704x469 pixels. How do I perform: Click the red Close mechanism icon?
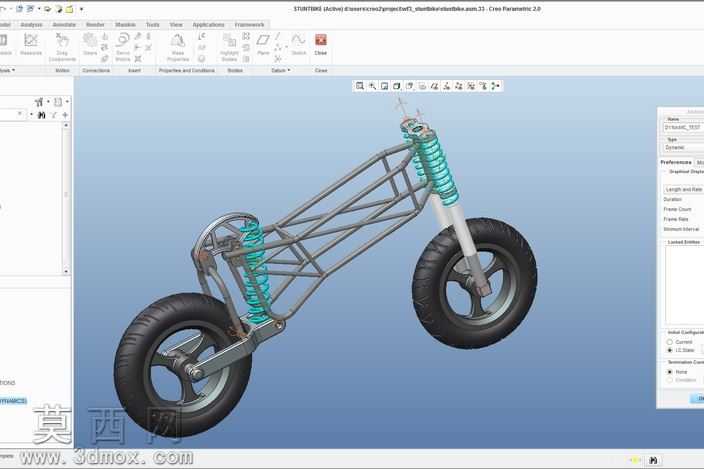[x=321, y=40]
